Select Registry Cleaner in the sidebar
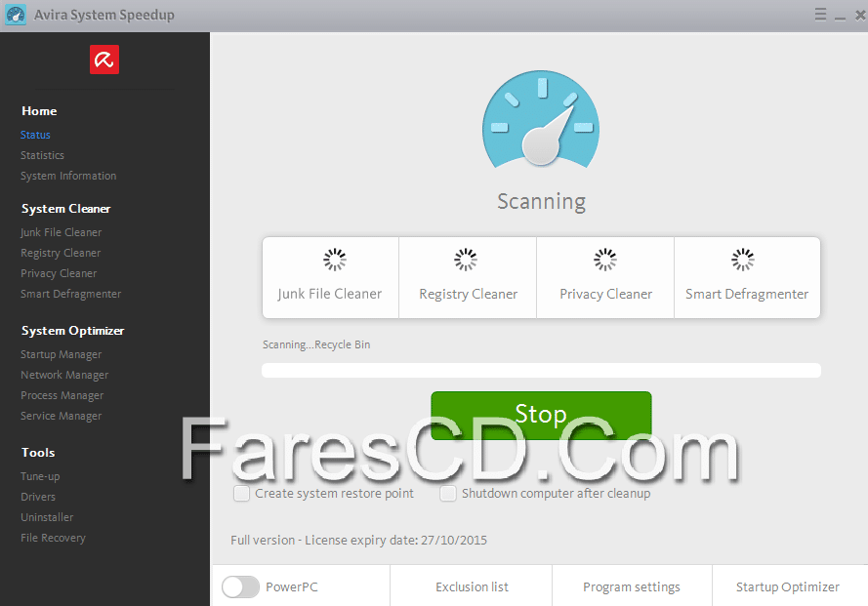Screen dimensions: 868x606 (x=61, y=253)
